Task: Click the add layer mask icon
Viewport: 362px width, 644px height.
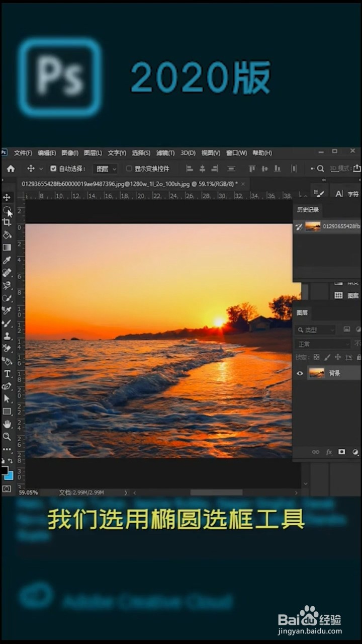Action: (x=342, y=452)
